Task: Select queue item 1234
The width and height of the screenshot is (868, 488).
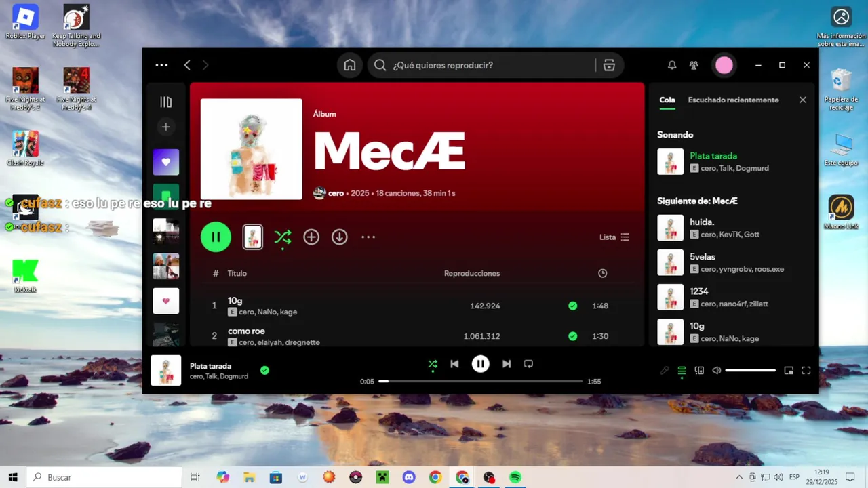Action: (732, 297)
